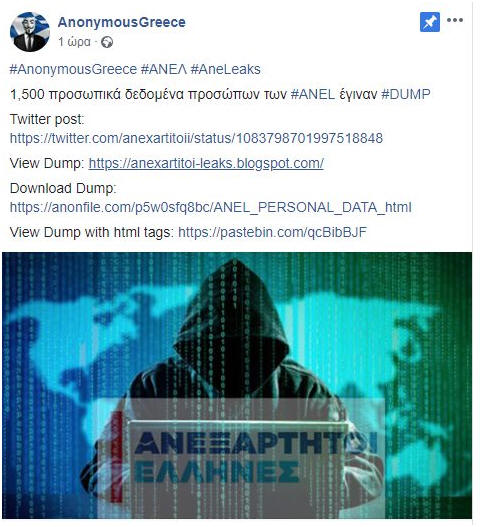Open the anonfile.com ANEL_PERSONAL_DATA download link
The width and height of the screenshot is (482, 527).
pos(211,207)
